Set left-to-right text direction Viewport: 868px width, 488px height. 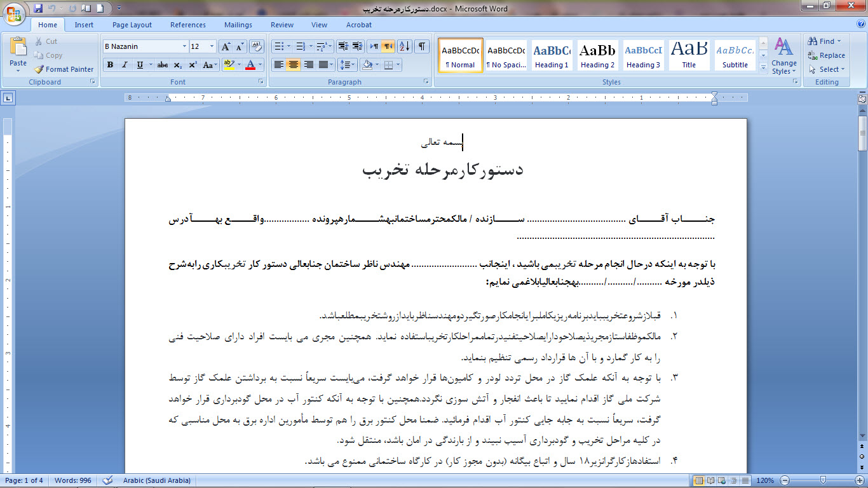[x=374, y=46]
